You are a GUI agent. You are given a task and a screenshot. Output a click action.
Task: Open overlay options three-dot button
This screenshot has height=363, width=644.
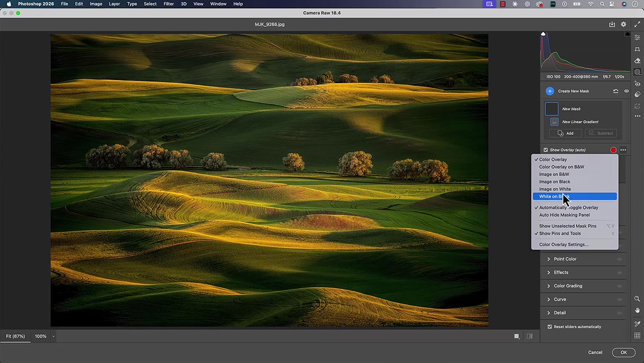coord(623,150)
